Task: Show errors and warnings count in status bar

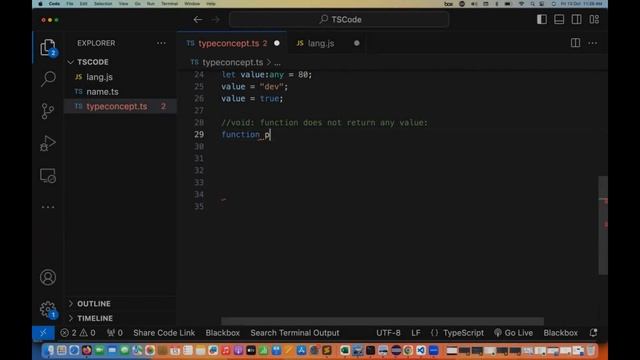Action: 78,333
